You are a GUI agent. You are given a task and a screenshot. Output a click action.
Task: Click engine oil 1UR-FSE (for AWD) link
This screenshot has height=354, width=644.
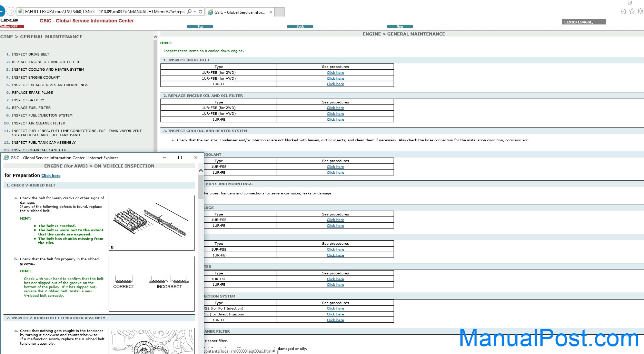(335, 113)
